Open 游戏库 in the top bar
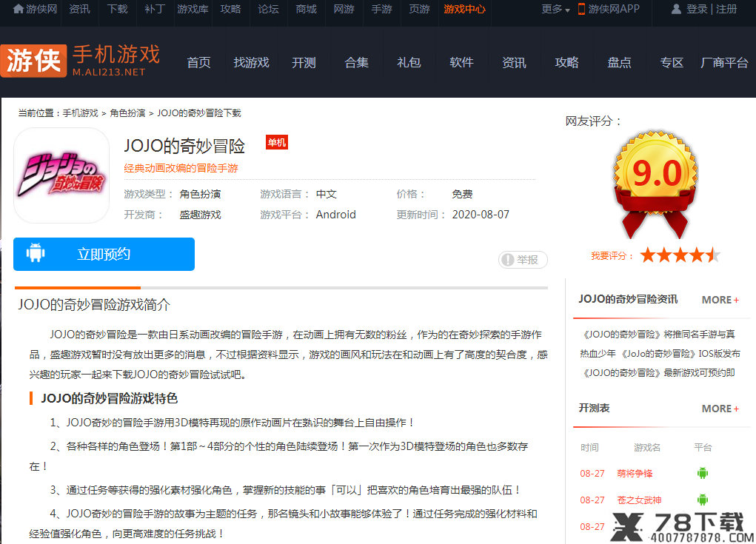This screenshot has width=756, height=544. (x=193, y=9)
